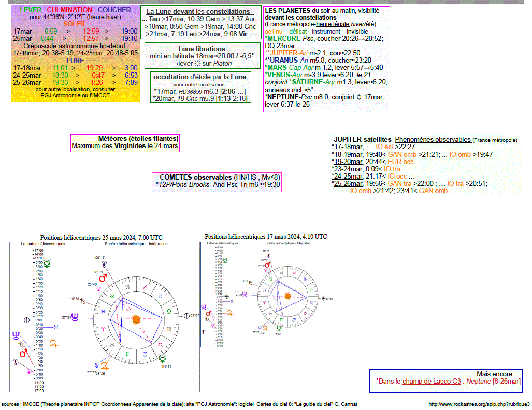This screenshot has width=532, height=410.
Task: Click the 'LUNE' label above the moon times
Action: [75, 61]
